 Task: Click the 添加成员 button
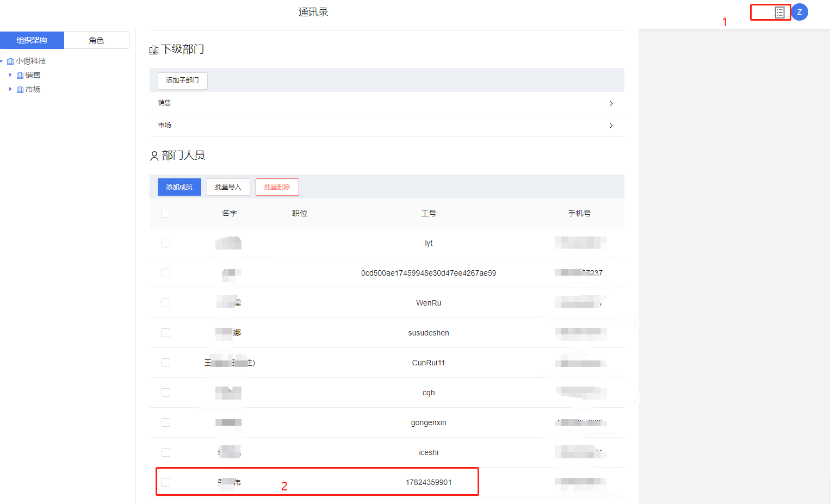coord(179,187)
